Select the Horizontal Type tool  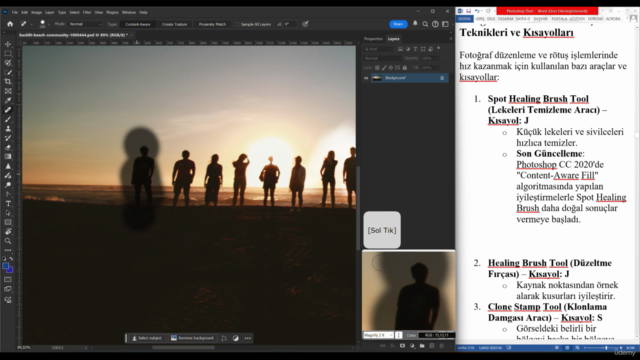(x=8, y=204)
